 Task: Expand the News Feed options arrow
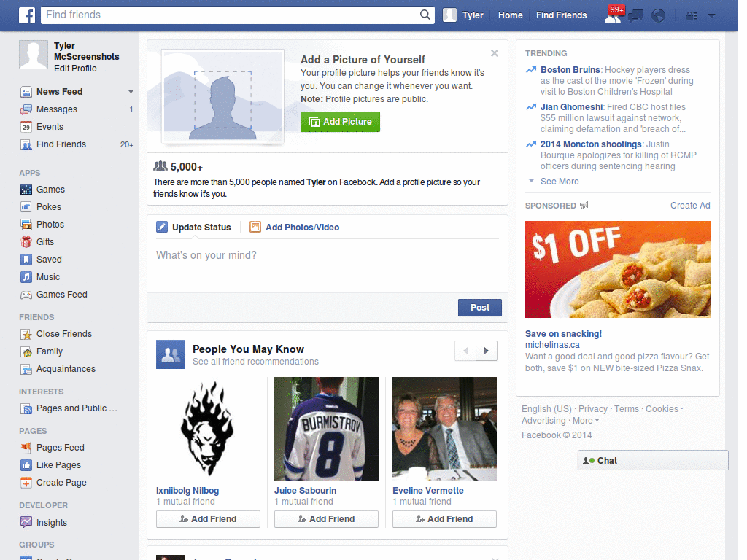point(131,92)
